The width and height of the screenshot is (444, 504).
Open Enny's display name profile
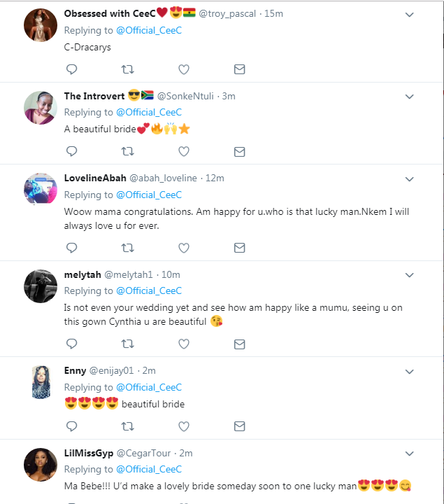point(74,370)
